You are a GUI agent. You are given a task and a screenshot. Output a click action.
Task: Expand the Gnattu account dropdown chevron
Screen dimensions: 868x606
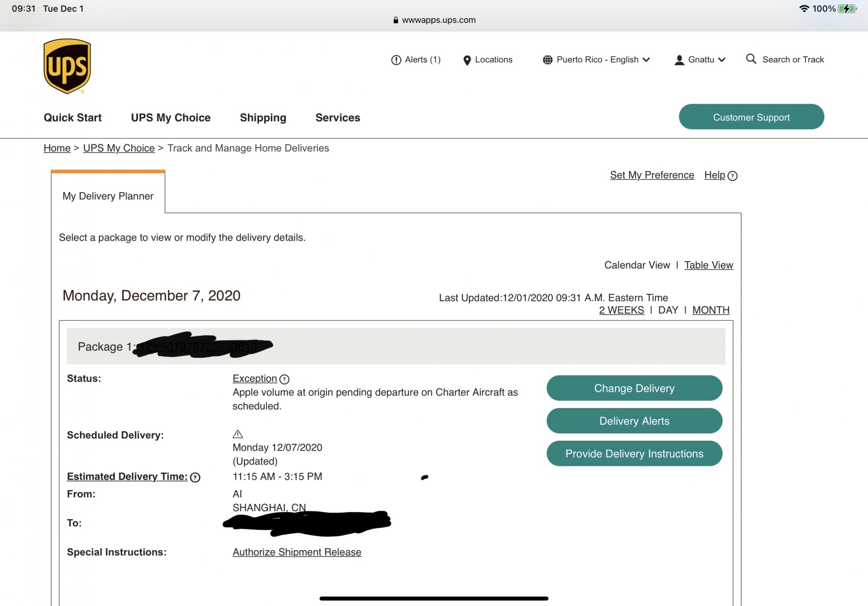pyautogui.click(x=722, y=60)
